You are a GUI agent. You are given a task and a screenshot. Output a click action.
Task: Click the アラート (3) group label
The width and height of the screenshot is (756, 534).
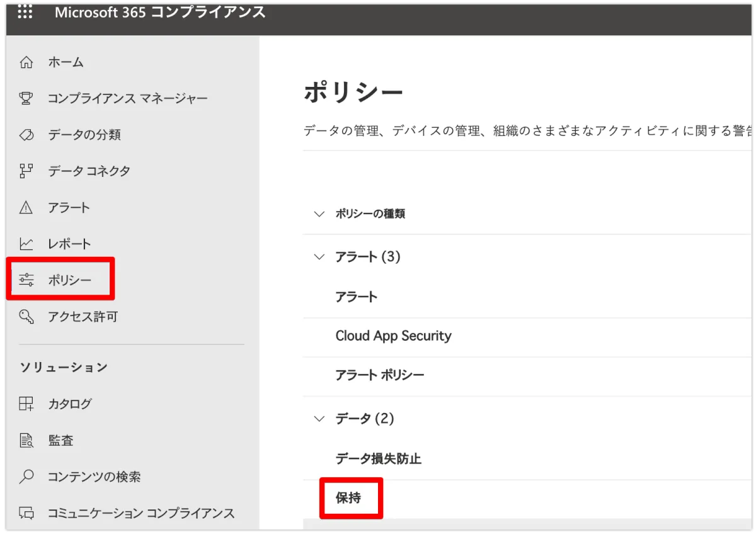tap(368, 257)
